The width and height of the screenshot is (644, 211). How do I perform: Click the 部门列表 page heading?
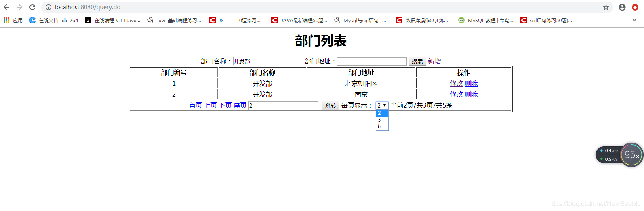click(x=321, y=41)
